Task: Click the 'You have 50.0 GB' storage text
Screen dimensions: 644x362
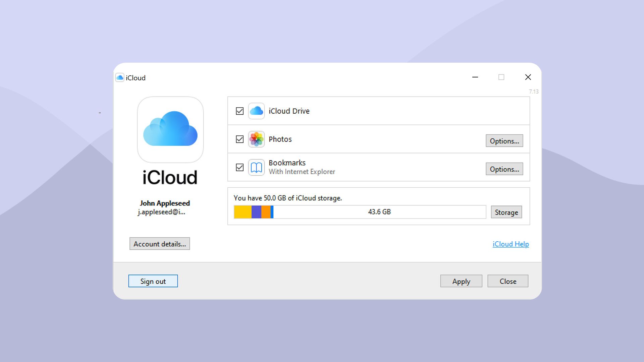Action: click(x=288, y=198)
